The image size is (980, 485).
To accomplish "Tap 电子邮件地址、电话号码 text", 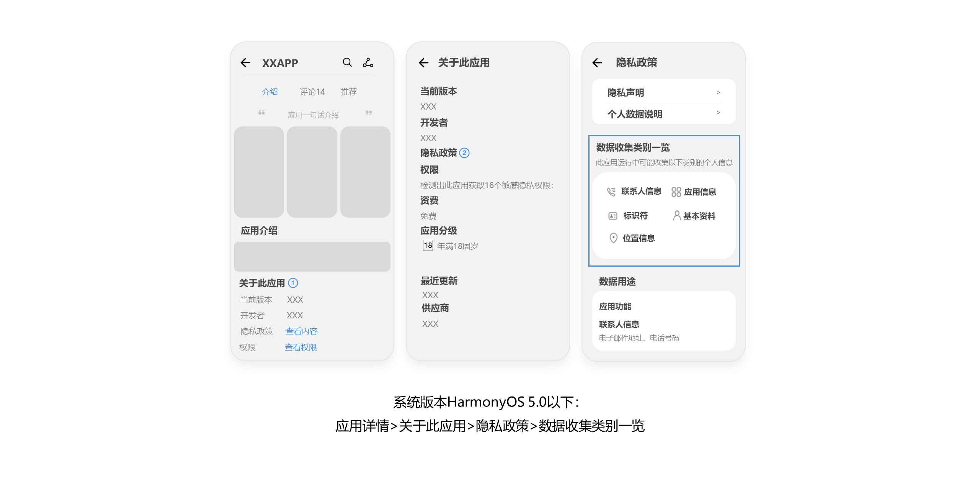I will 639,338.
